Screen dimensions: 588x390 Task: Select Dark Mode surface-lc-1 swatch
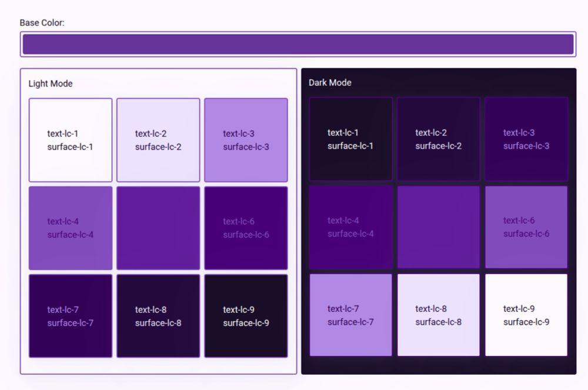click(x=350, y=139)
